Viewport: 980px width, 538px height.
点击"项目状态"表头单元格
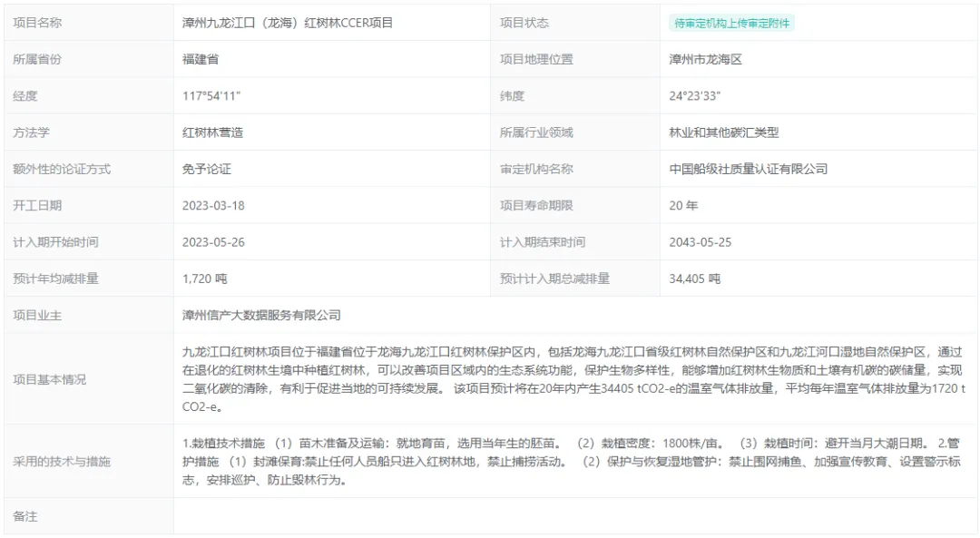tap(522, 23)
